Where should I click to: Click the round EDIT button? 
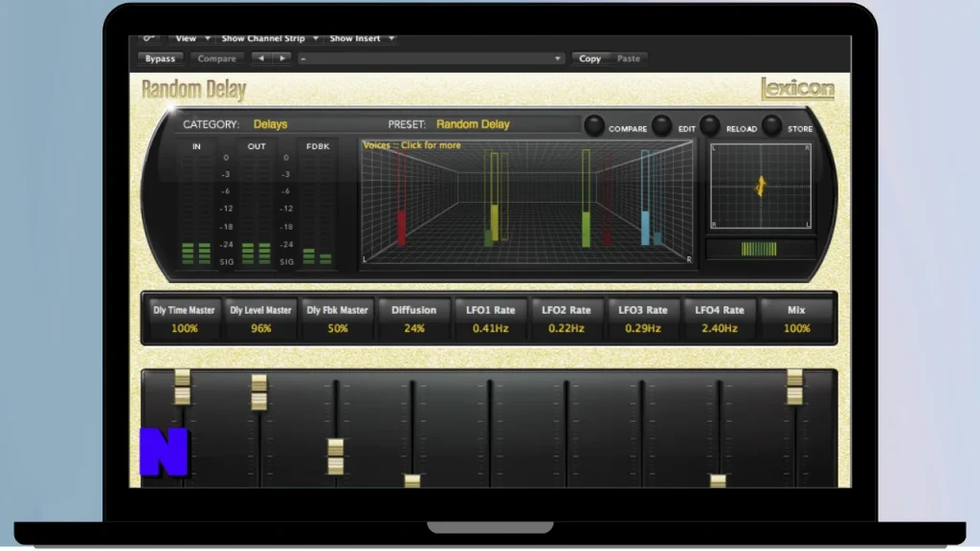point(661,125)
